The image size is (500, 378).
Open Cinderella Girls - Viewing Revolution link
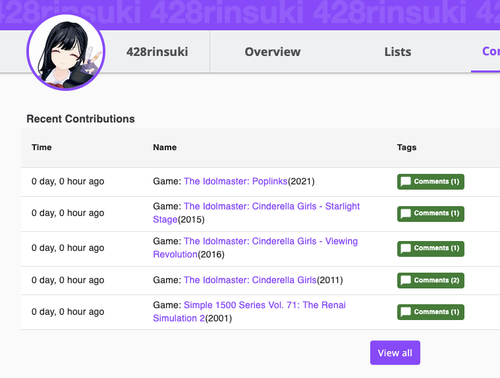[x=255, y=248]
